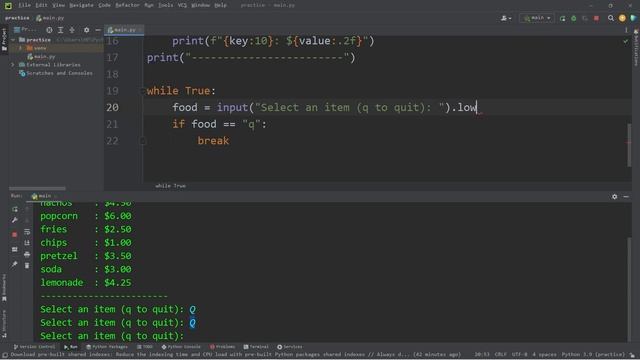Click Collapse All in Project panel

pyautogui.click(x=72, y=30)
